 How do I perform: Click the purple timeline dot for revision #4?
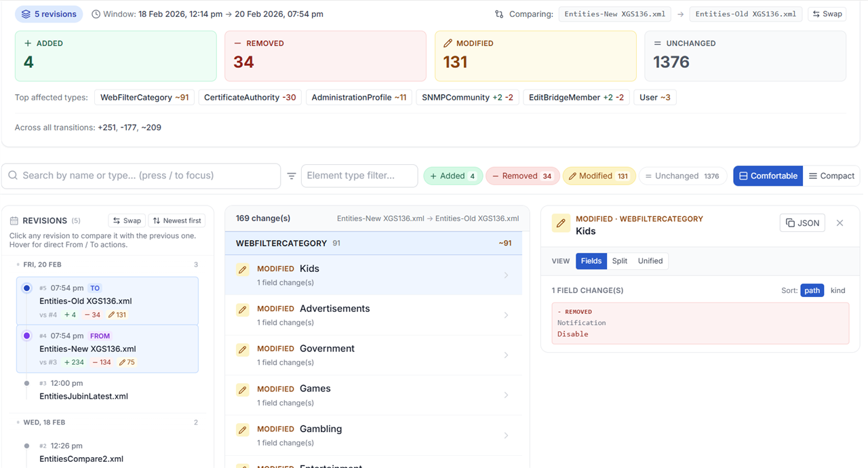[27, 336]
